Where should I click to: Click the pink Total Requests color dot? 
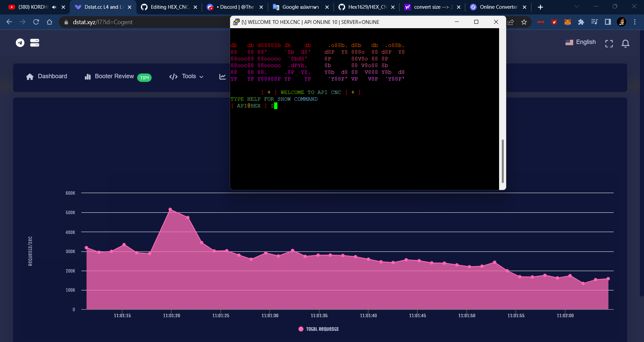pos(301,329)
